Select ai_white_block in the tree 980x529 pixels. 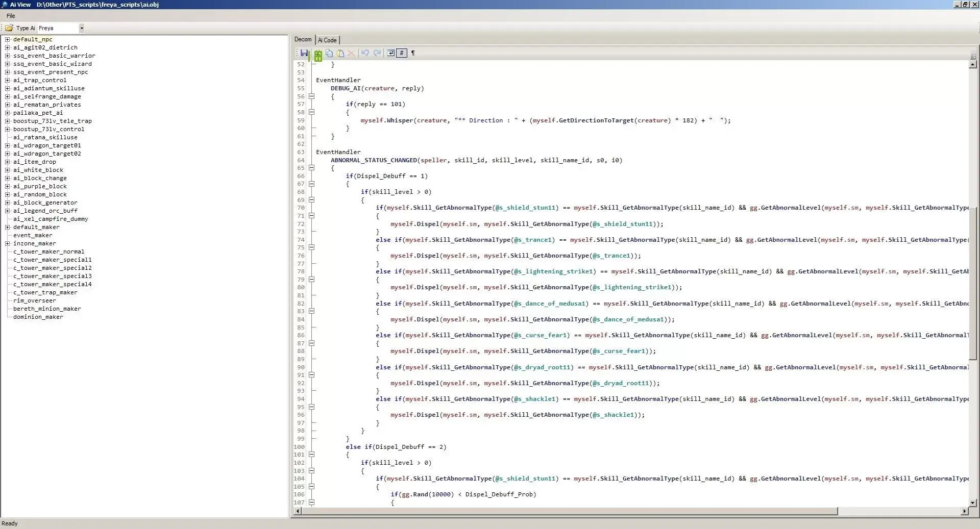click(x=38, y=170)
